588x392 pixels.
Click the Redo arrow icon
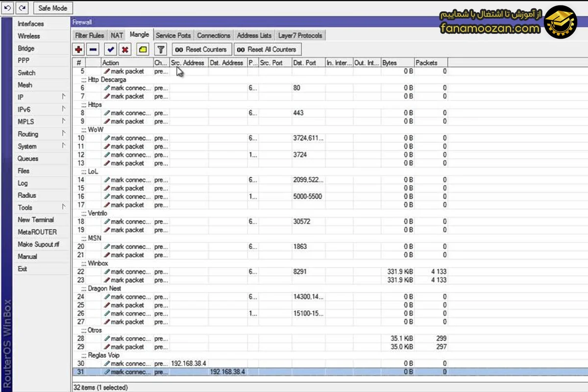pyautogui.click(x=23, y=8)
